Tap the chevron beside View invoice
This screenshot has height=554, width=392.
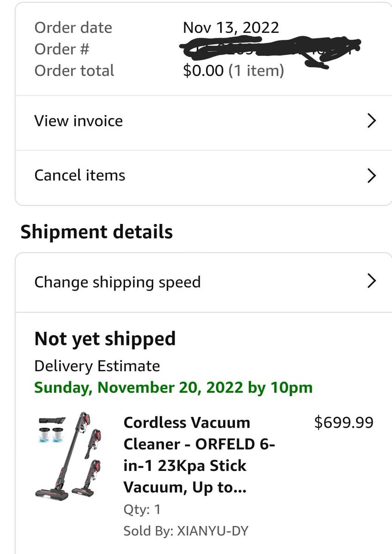pyautogui.click(x=372, y=121)
